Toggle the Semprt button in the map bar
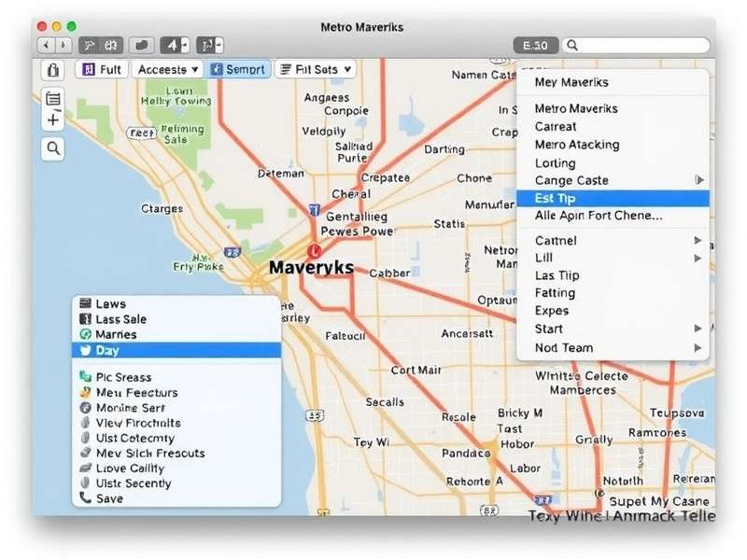The height and width of the screenshot is (560, 747). tap(238, 69)
